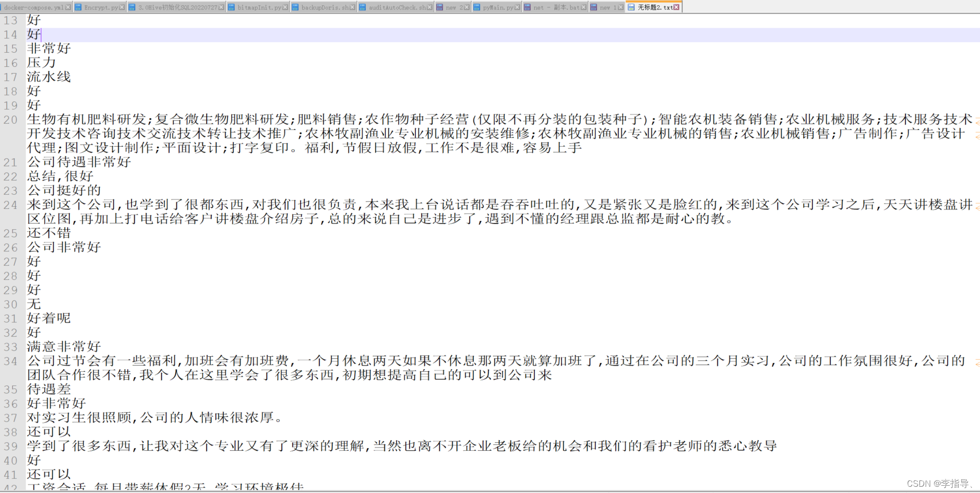
Task: Close the auditAutoCheck.sh tab
Action: tap(429, 7)
